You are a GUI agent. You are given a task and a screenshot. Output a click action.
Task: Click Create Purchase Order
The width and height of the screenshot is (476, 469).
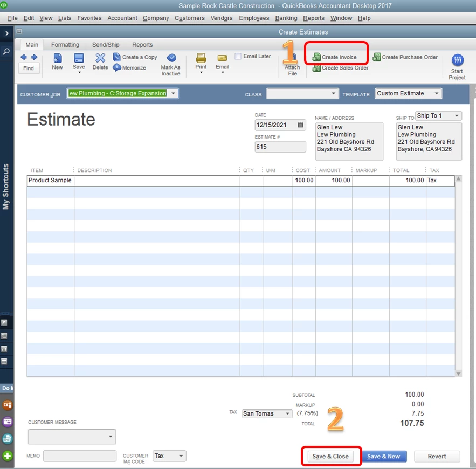pyautogui.click(x=405, y=57)
